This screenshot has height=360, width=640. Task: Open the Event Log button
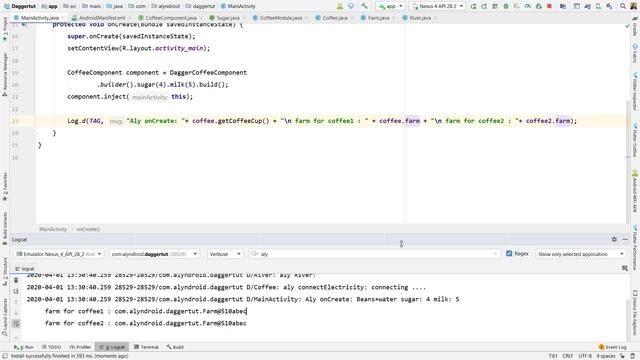(x=612, y=347)
